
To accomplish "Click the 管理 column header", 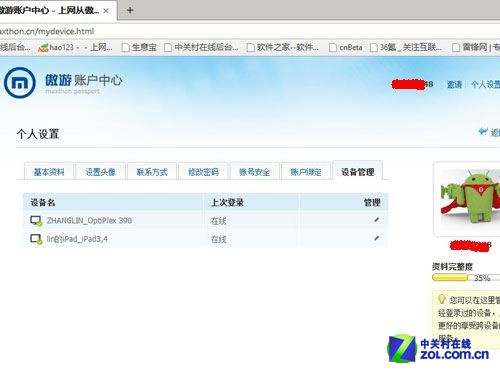I will 372,202.
